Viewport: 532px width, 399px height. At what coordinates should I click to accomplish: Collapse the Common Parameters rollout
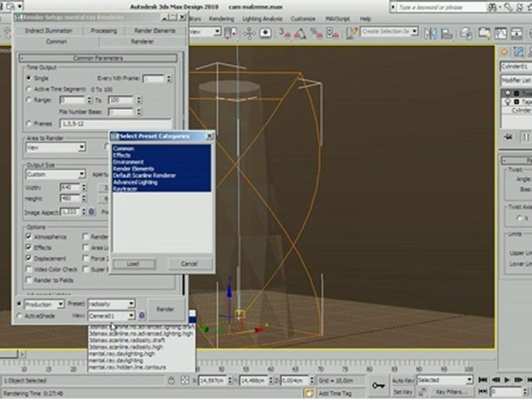coord(98,58)
